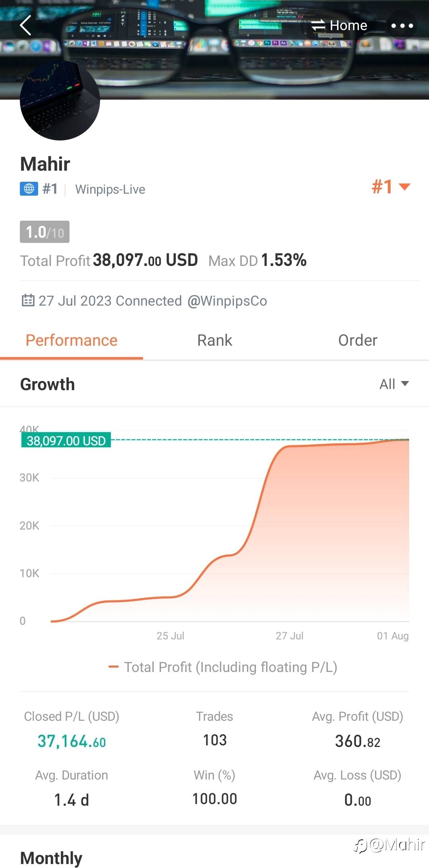The image size is (429, 868).
Task: Expand the orange #1 account dropdown
Action: (x=390, y=187)
